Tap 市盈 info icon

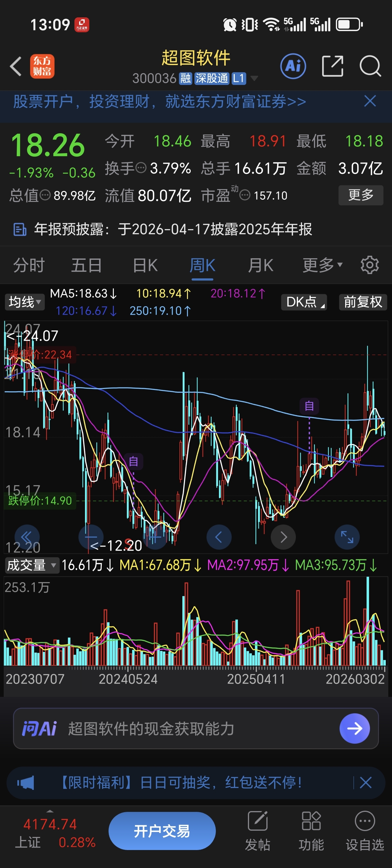(x=245, y=195)
